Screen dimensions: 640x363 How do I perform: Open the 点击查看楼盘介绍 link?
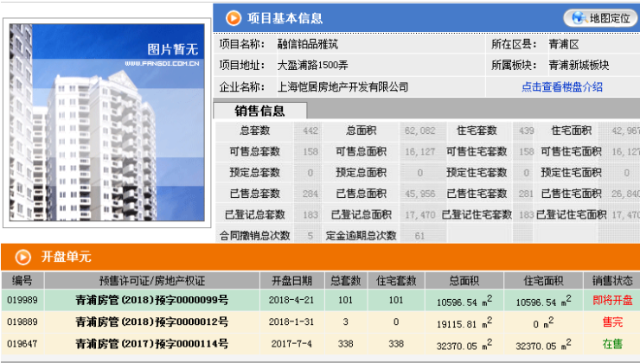click(562, 87)
